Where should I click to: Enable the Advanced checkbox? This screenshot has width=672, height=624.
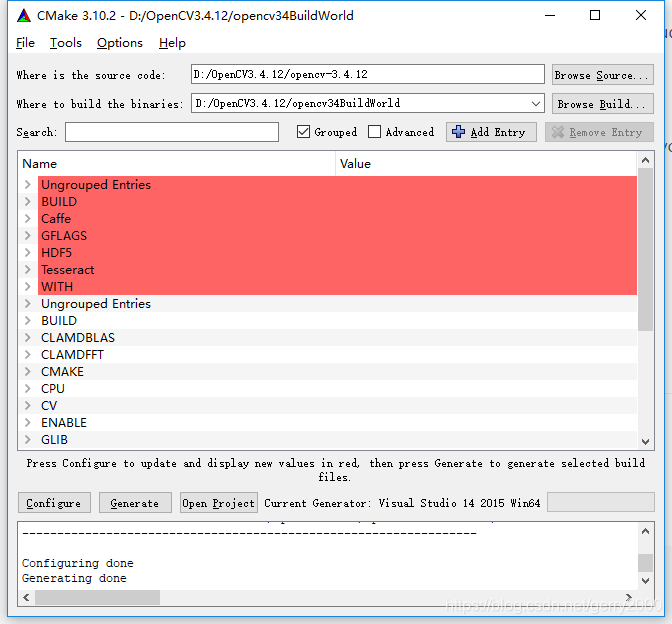pos(374,132)
